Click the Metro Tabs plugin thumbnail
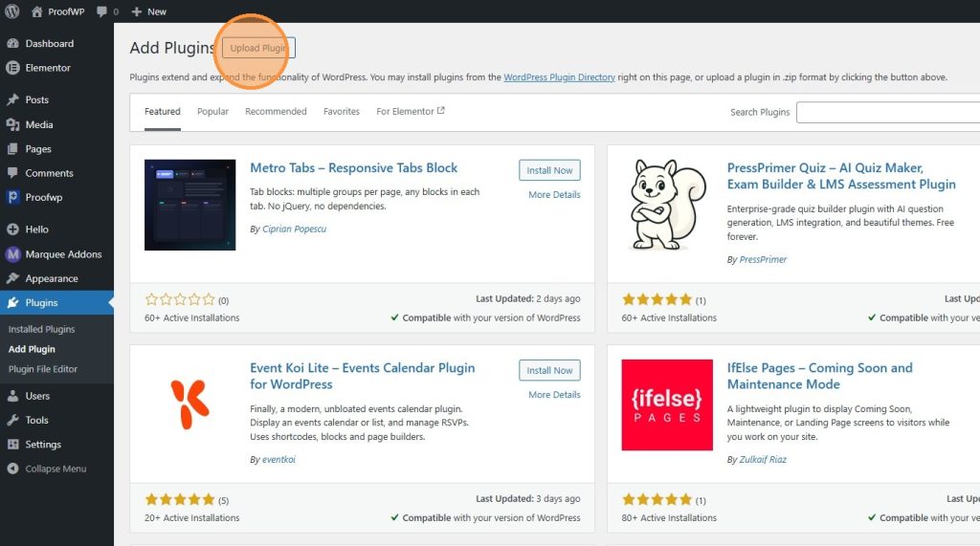 coord(190,205)
